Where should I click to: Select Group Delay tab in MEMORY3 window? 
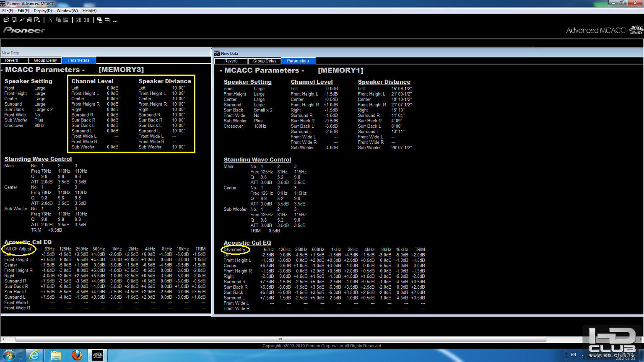pyautogui.click(x=45, y=60)
